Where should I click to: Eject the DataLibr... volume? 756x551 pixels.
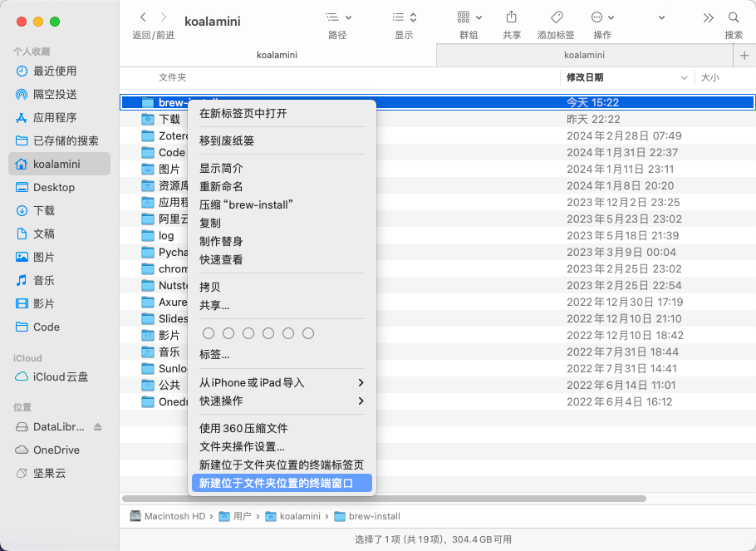[98, 426]
